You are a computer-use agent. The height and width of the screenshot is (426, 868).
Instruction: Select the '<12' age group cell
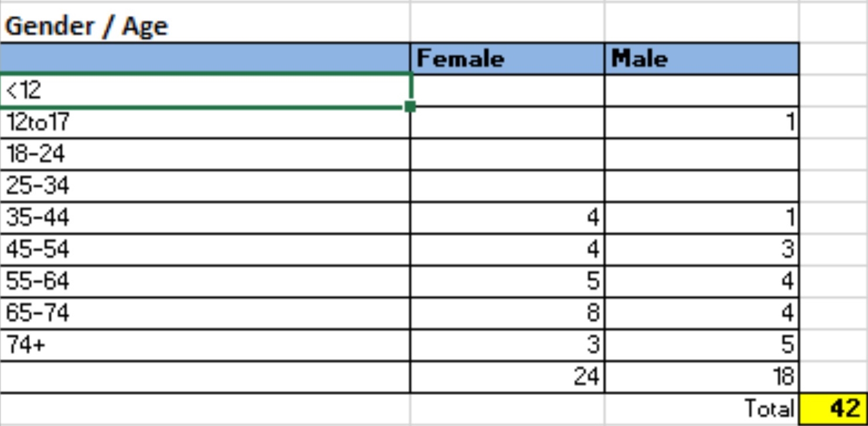[x=205, y=91]
